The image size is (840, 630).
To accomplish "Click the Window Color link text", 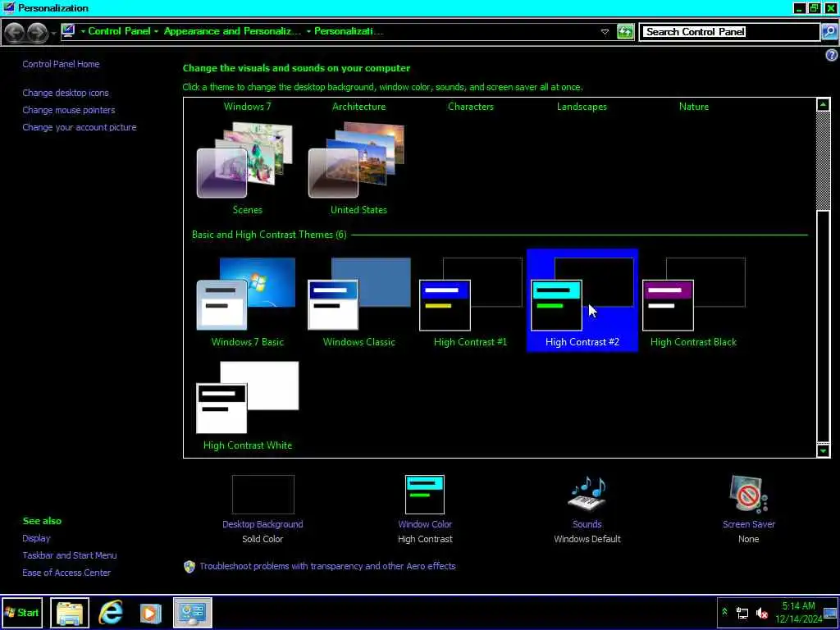I will pyautogui.click(x=425, y=524).
